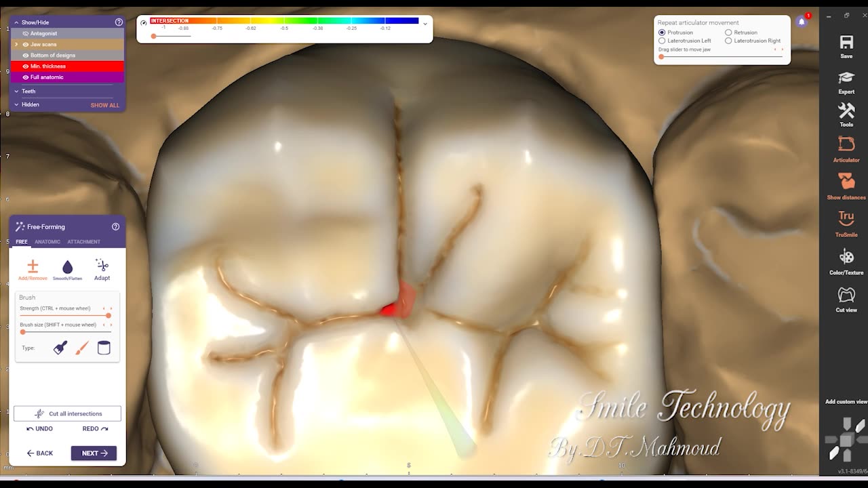This screenshot has height=488, width=868.
Task: Decrease brush Strength with left arrow
Action: (x=104, y=308)
